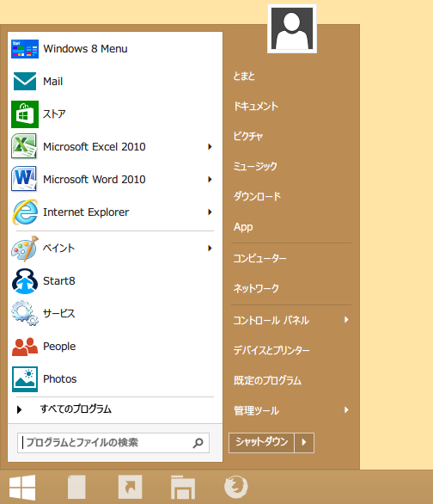433x504 pixels.
Task: Expand the コントロール パネル submenu arrow
Action: (x=346, y=319)
